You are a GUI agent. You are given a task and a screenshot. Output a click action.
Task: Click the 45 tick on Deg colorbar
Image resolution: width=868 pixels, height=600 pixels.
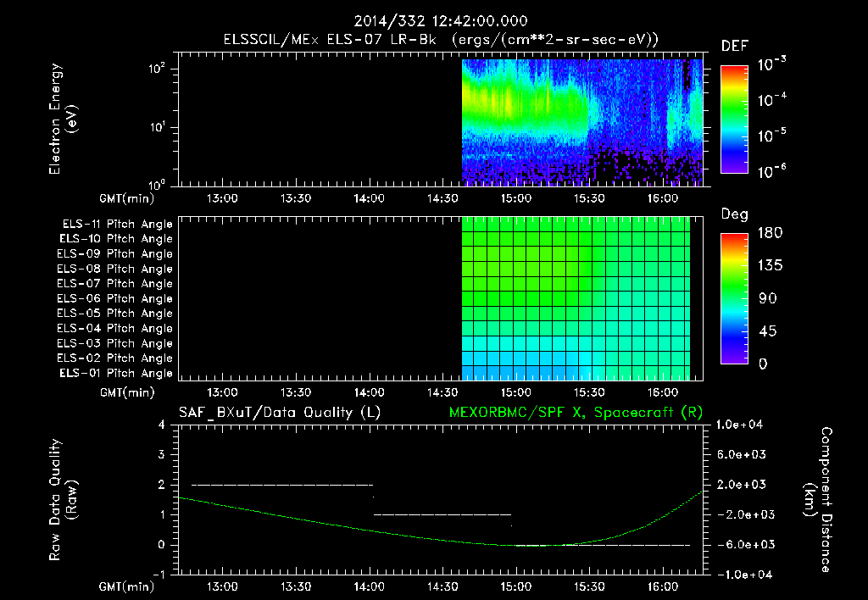click(x=768, y=331)
